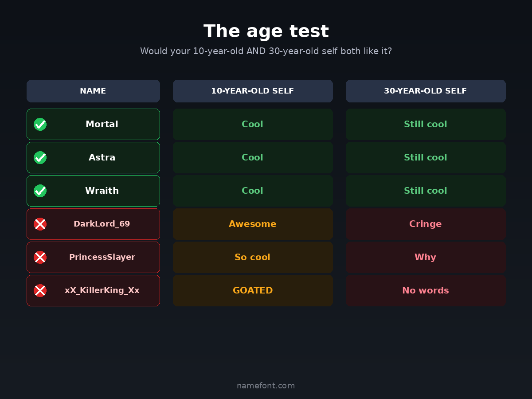Click the So cool cell
The image size is (532, 399).
click(x=253, y=258)
